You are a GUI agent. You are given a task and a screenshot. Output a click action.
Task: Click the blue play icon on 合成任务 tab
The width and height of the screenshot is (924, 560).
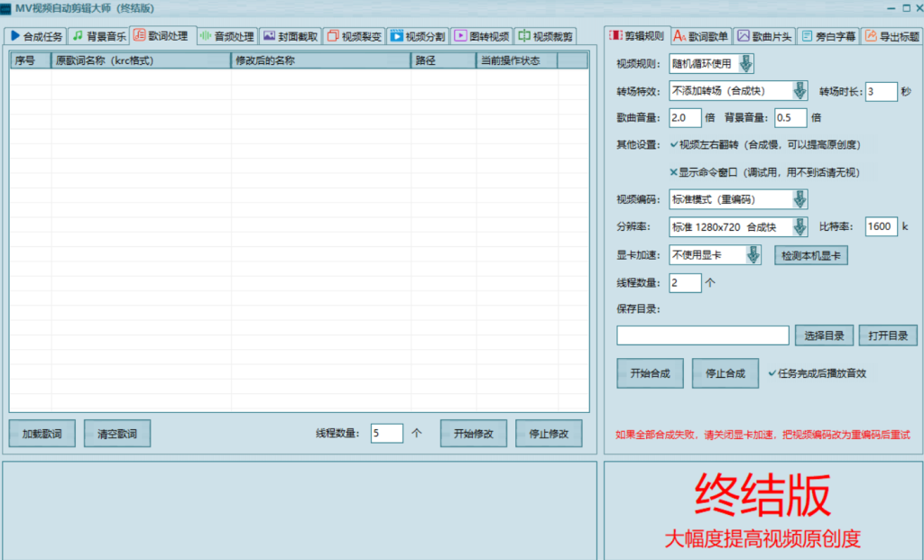point(14,37)
